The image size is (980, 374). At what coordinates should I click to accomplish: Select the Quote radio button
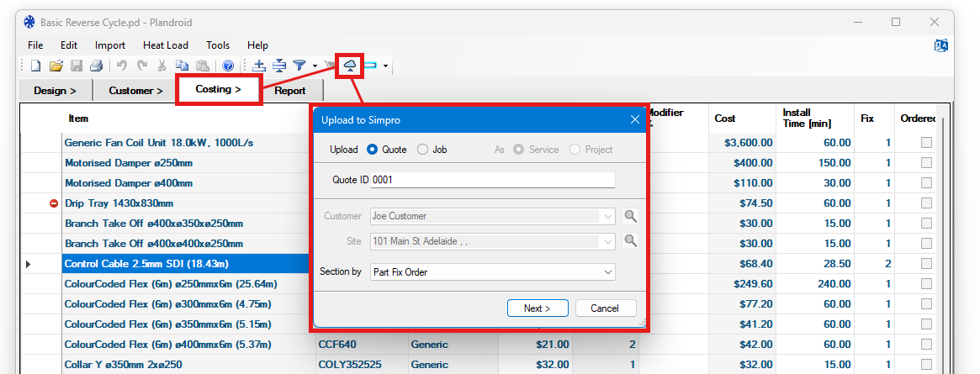[372, 150]
